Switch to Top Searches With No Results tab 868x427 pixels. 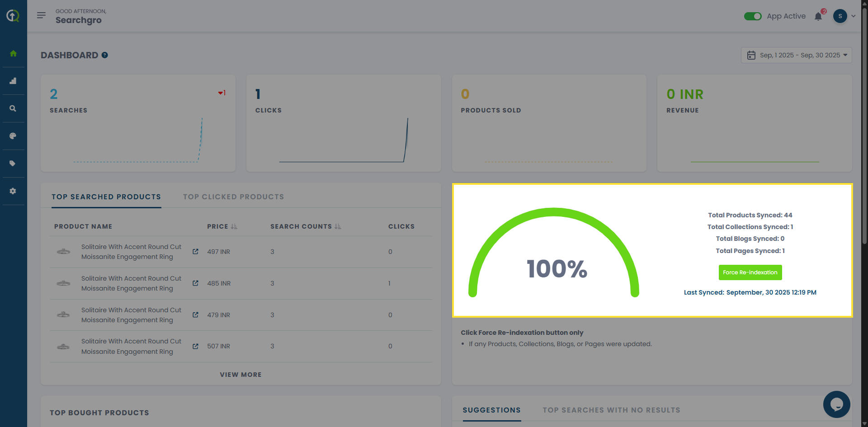click(611, 410)
